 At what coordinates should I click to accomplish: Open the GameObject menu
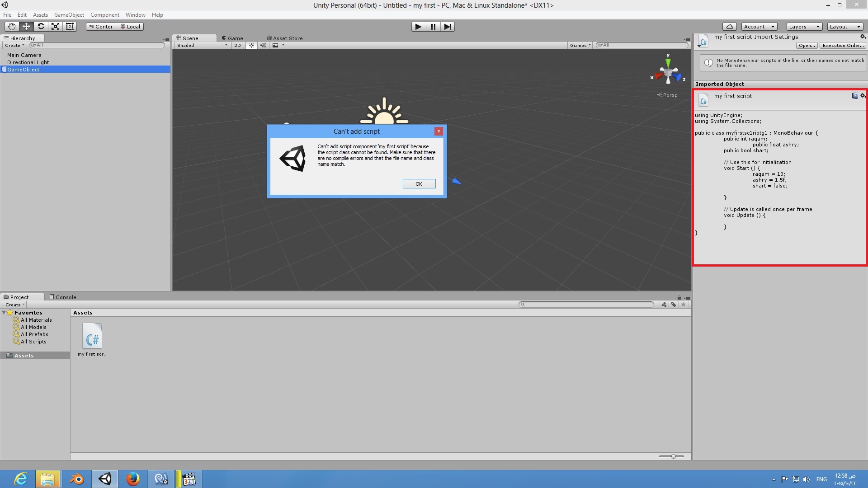pyautogui.click(x=69, y=15)
